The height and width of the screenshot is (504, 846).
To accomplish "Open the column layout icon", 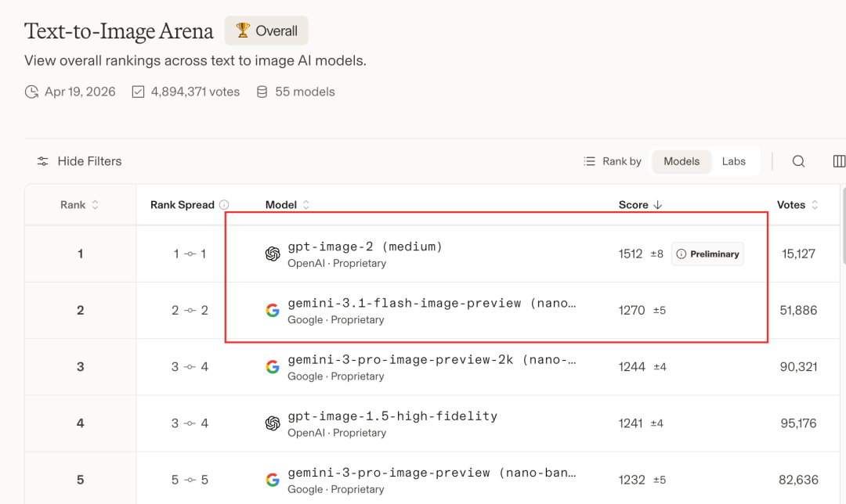I will coord(839,161).
